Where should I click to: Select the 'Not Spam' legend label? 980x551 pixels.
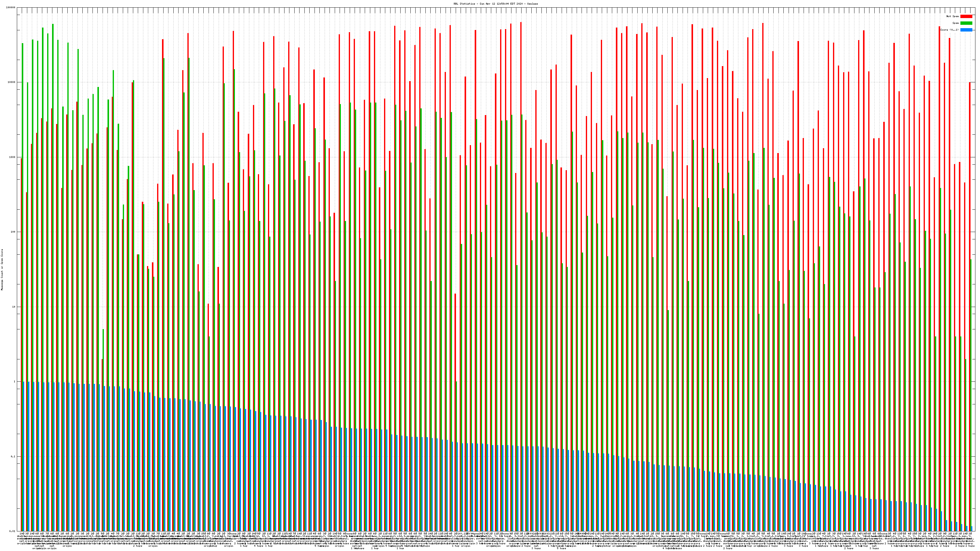(953, 16)
